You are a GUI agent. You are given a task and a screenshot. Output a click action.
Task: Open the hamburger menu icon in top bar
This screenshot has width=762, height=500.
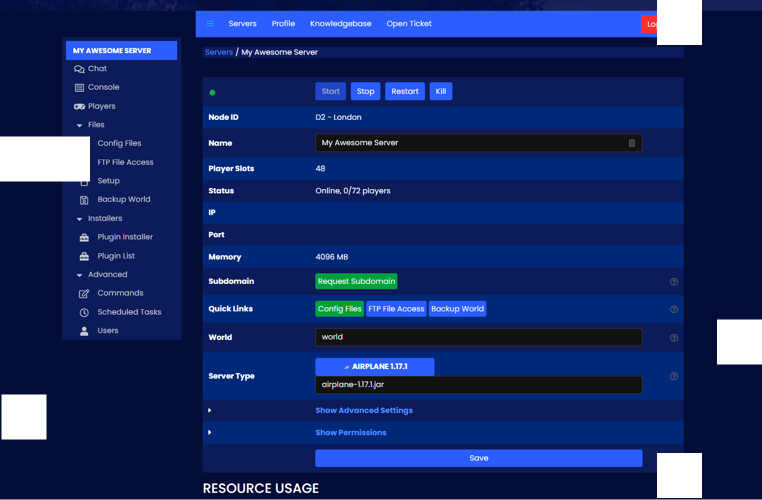[210, 24]
